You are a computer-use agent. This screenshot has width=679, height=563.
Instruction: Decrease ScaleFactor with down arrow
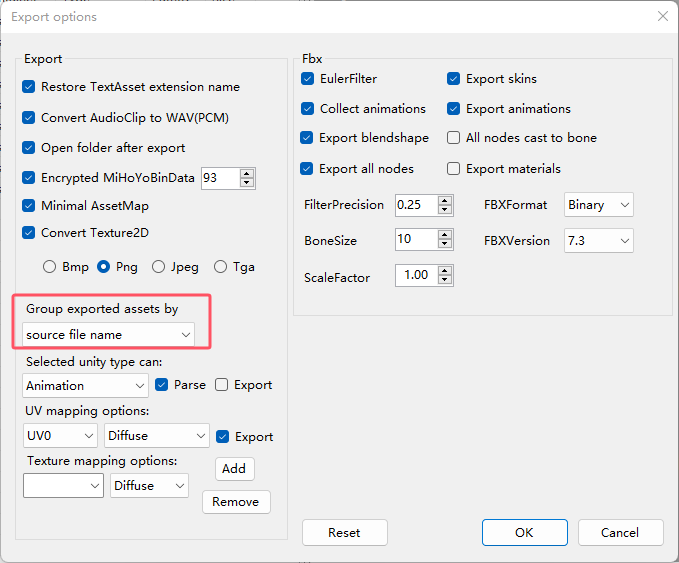click(445, 280)
